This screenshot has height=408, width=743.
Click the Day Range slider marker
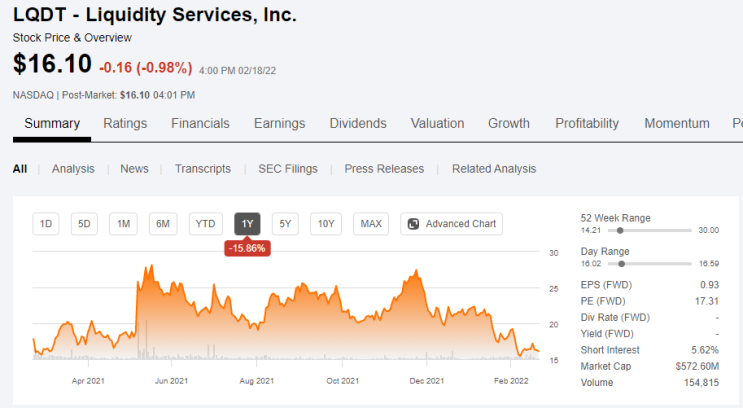[622, 264]
